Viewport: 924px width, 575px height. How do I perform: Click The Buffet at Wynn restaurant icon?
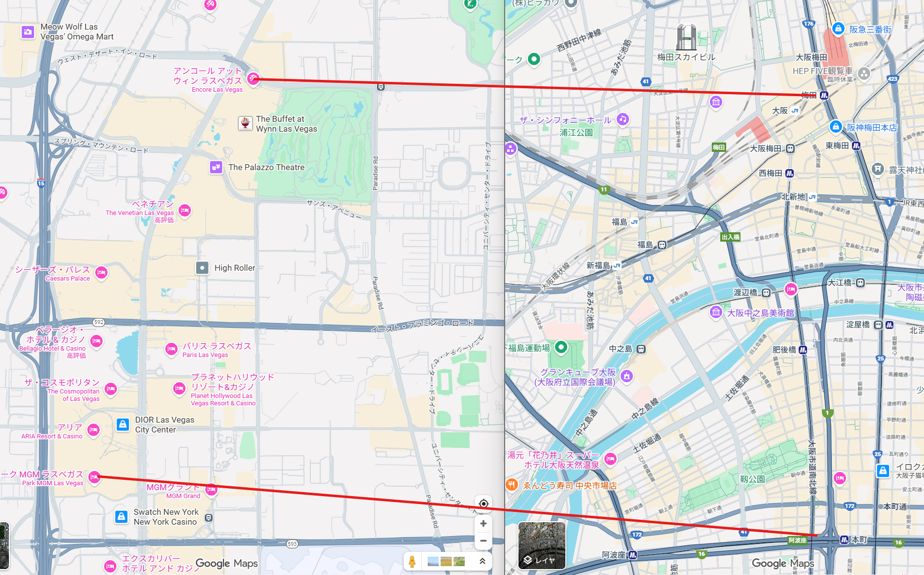click(x=245, y=123)
